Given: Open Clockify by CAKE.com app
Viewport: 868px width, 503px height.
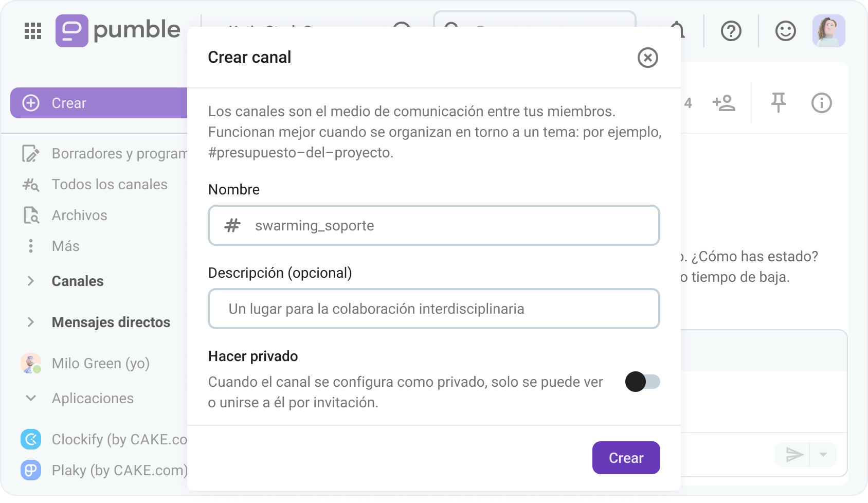Looking at the screenshot, I should [x=31, y=439].
